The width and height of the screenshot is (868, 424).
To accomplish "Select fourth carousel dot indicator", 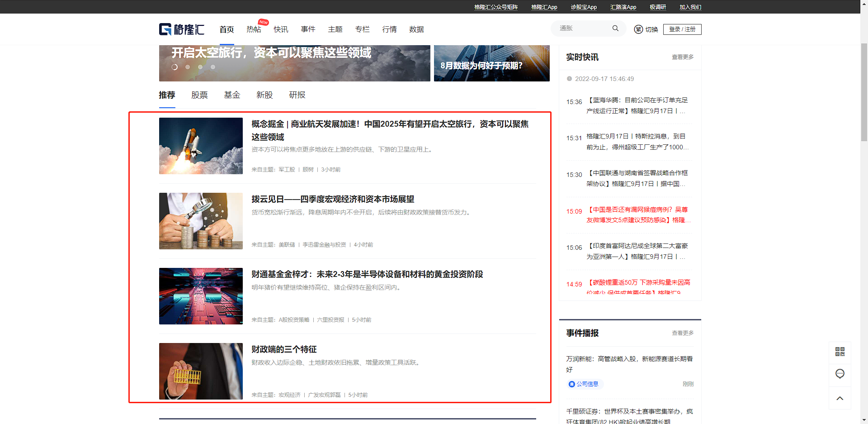I will click(213, 67).
